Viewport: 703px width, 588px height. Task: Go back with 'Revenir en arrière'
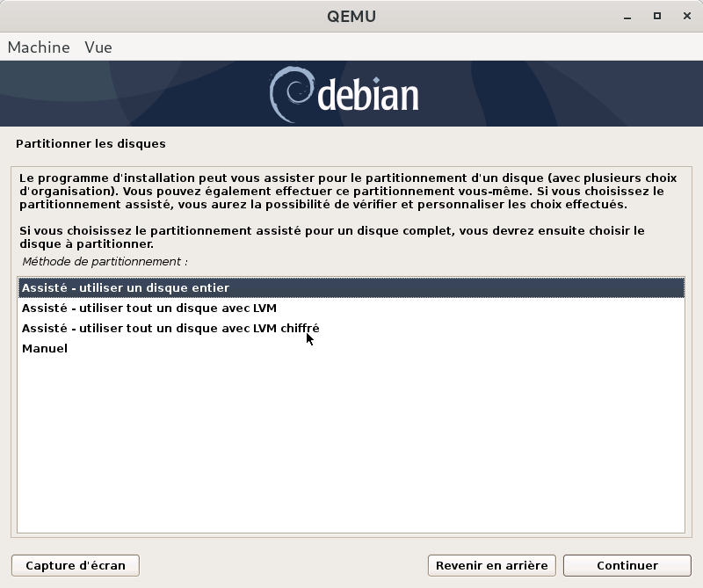(491, 565)
